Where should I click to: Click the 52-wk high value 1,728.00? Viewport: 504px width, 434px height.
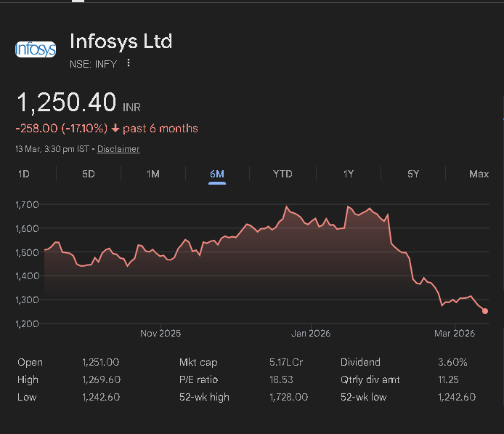(x=288, y=397)
